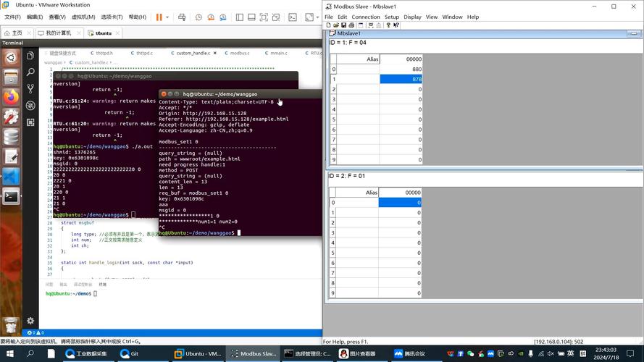Open Connection menu in Modbus Slave
644x362 pixels.
(x=366, y=17)
